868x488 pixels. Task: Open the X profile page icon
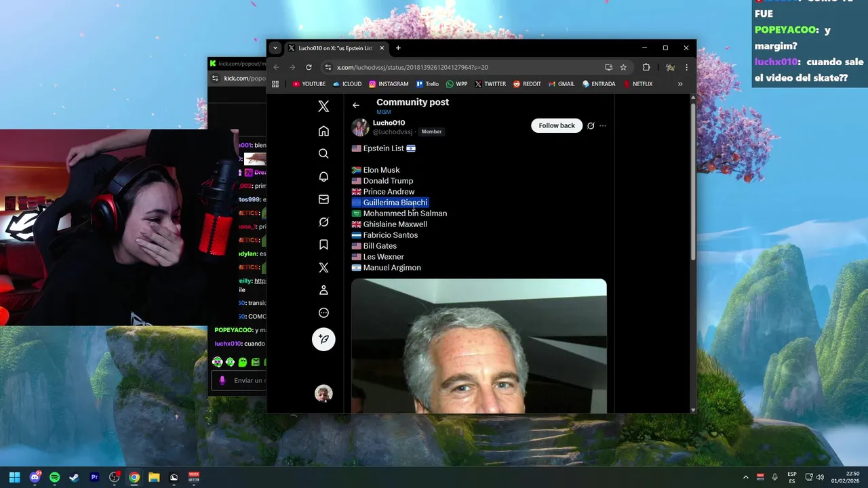pos(323,290)
